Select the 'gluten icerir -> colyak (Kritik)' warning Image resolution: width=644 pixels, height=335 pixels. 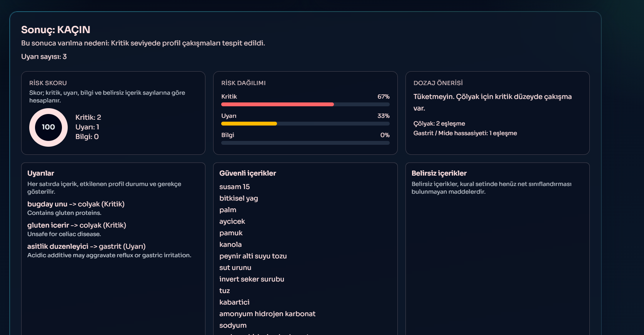click(x=77, y=225)
